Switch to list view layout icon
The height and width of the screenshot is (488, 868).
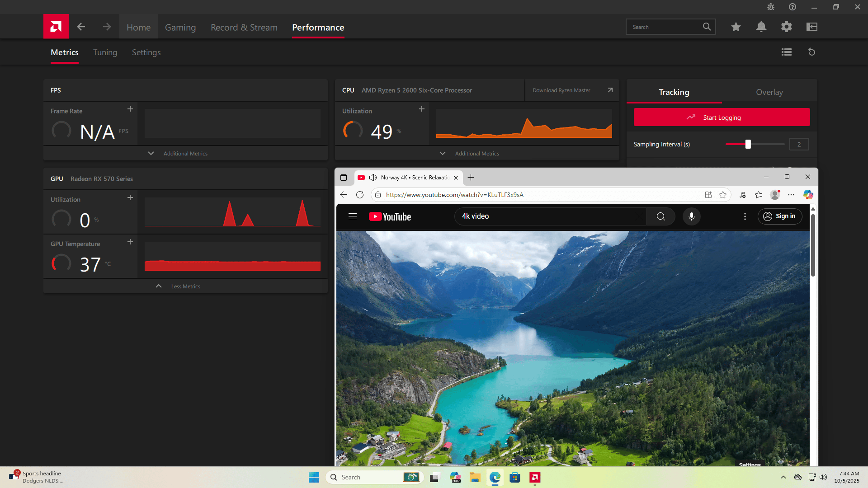click(x=787, y=52)
